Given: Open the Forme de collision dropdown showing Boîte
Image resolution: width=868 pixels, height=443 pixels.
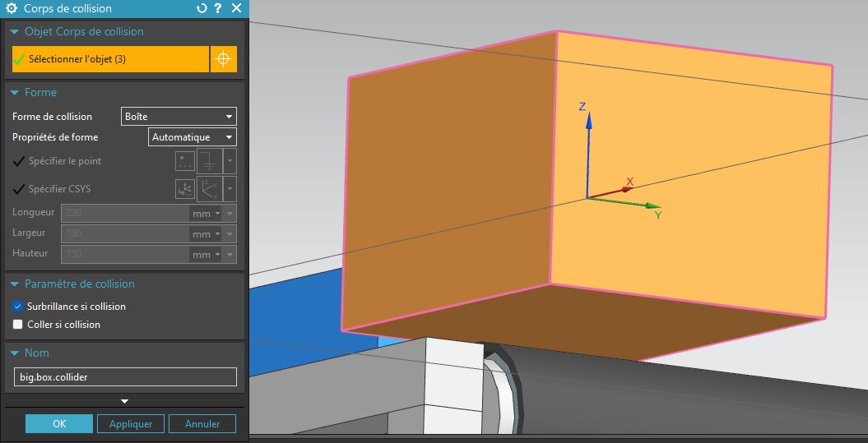Looking at the screenshot, I should pyautogui.click(x=179, y=117).
